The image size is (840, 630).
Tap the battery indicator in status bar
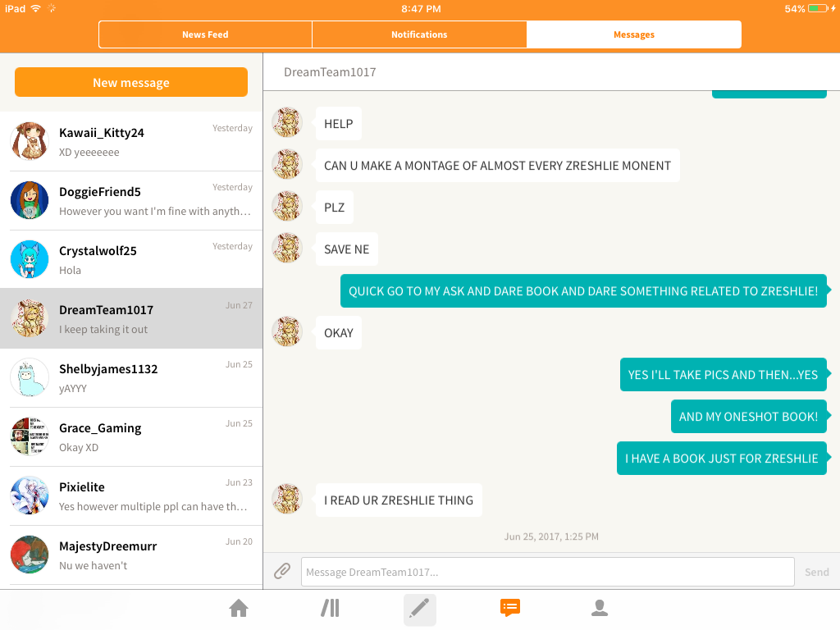click(818, 8)
